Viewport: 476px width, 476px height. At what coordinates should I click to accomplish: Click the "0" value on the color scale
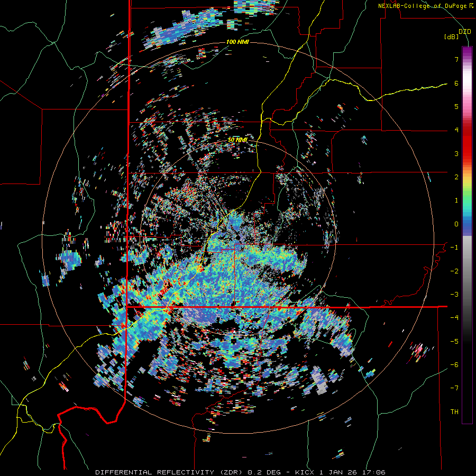[456, 224]
